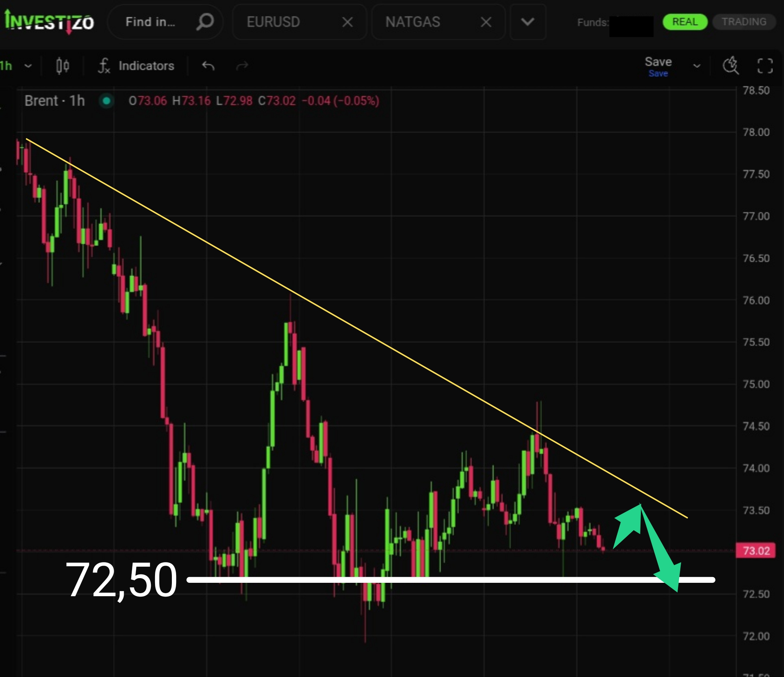784x677 pixels.
Task: Select the TRADING mode toggle
Action: click(744, 22)
